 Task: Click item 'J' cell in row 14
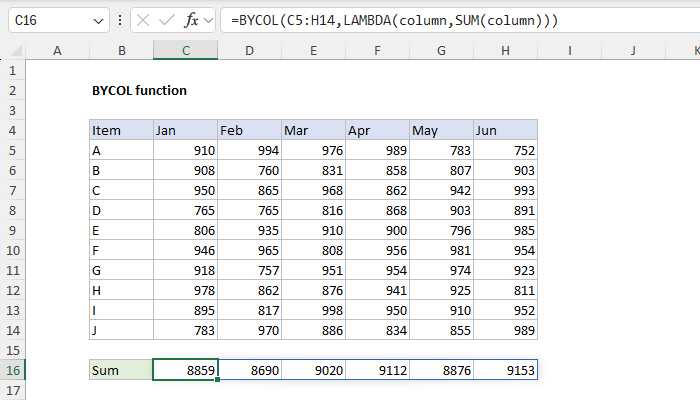(x=121, y=330)
